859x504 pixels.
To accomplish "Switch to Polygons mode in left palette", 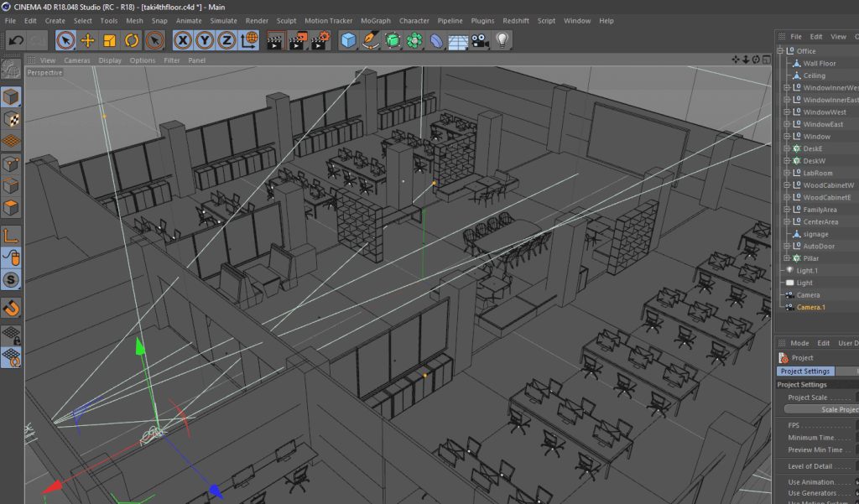I will [x=11, y=207].
